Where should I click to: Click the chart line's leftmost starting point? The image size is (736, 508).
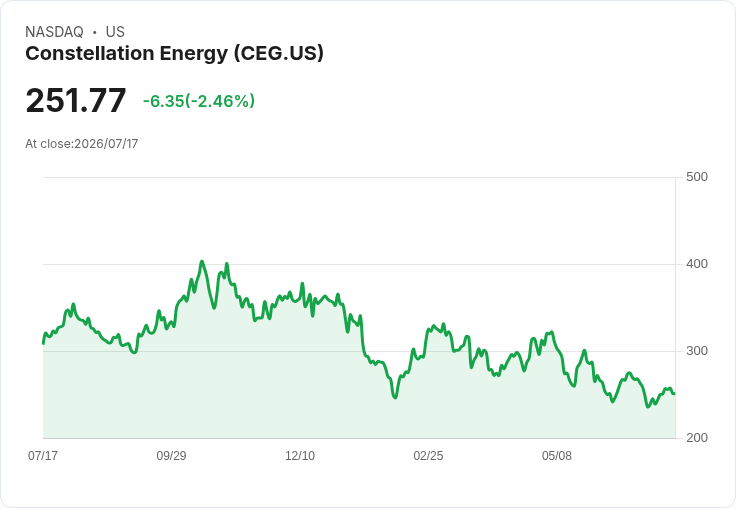(x=44, y=343)
